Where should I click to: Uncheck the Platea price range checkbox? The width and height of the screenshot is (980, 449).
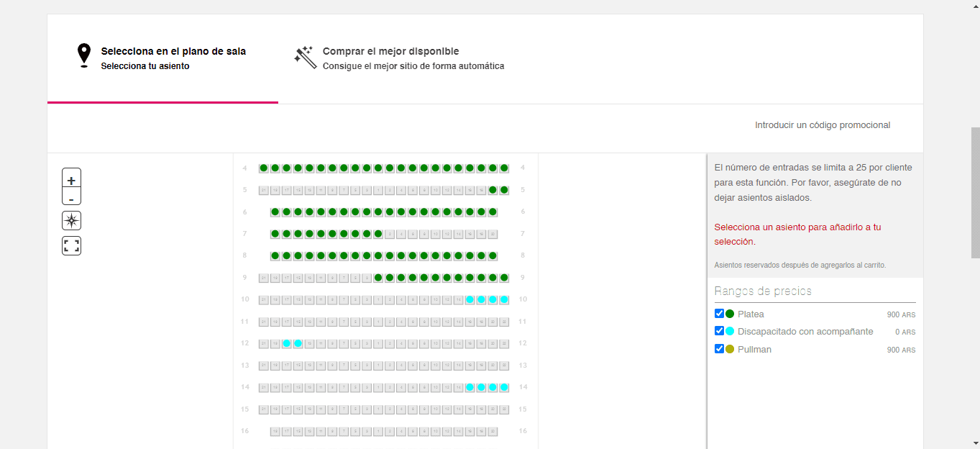[x=719, y=314]
